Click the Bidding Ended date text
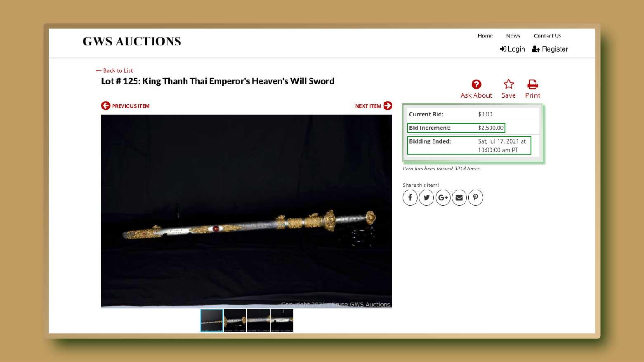 (502, 146)
